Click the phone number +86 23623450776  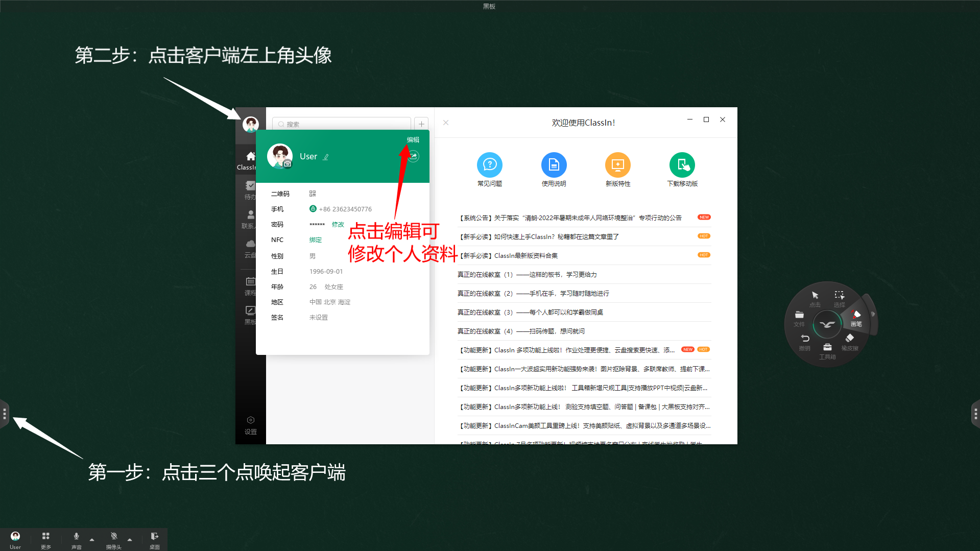[x=345, y=209]
